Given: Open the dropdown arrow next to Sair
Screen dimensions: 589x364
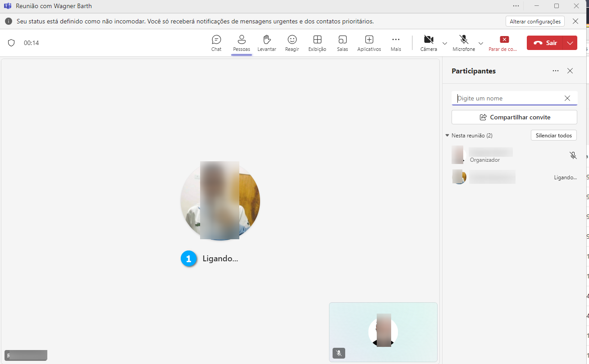Looking at the screenshot, I should tap(570, 43).
